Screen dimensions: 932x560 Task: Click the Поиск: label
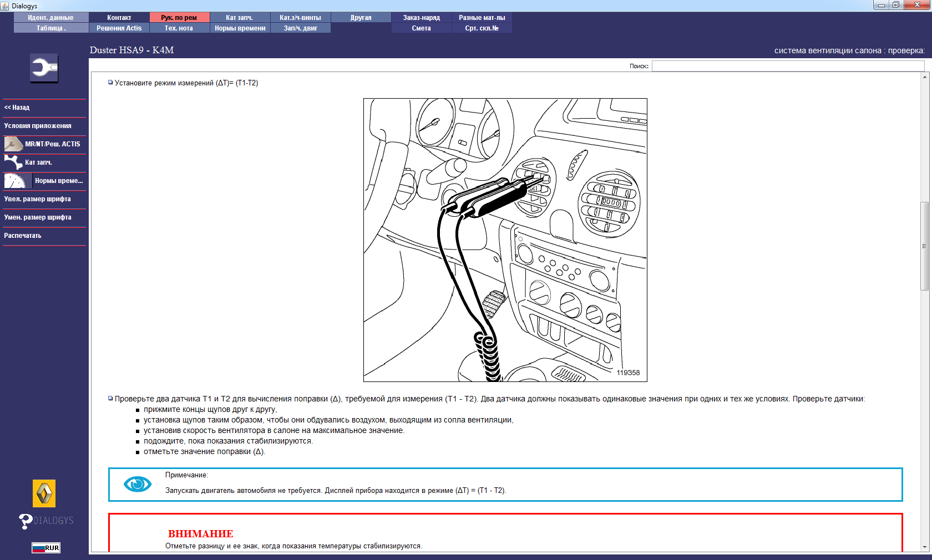pos(639,66)
